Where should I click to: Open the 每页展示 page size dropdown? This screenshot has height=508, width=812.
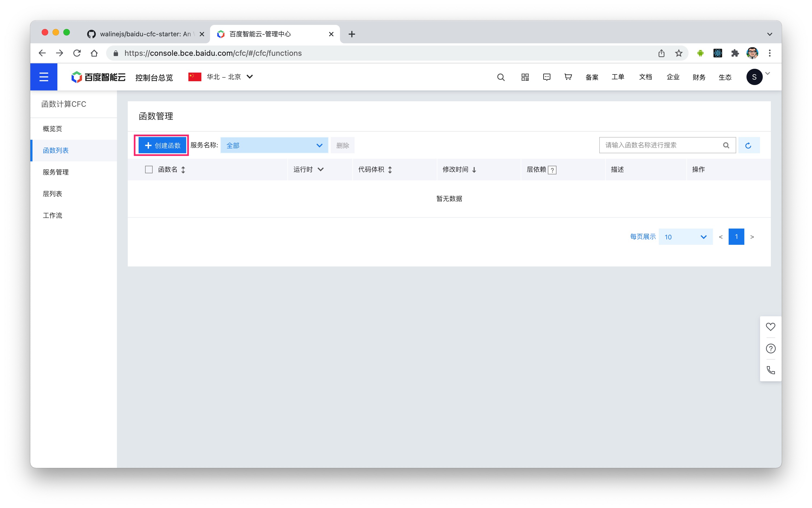point(685,237)
